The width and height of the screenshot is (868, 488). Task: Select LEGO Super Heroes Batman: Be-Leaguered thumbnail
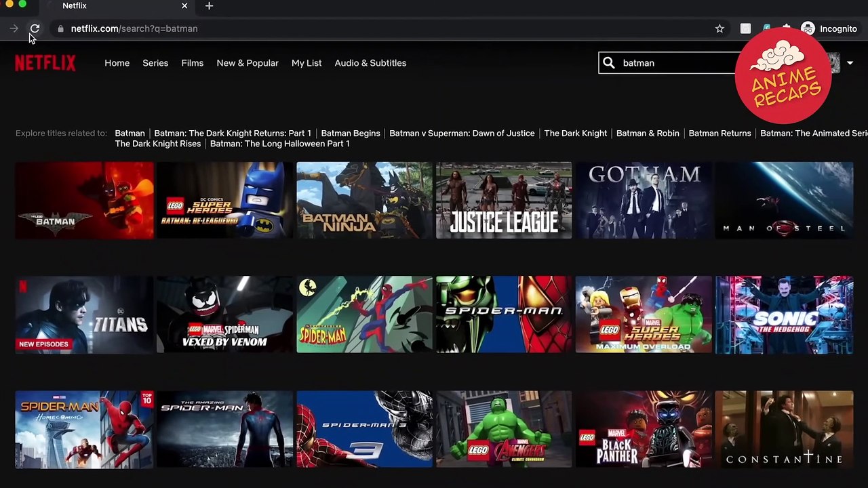coord(224,200)
